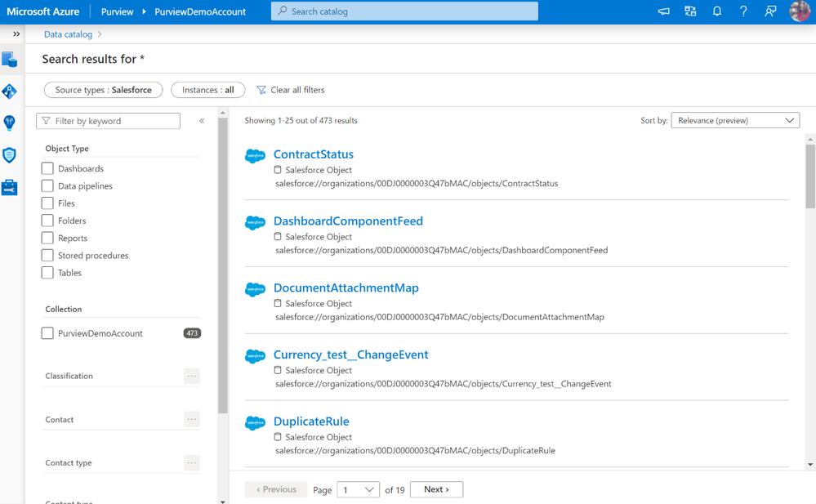Click the Salesforce cloud icon beside Currency_test__ChangeEvent
The image size is (816, 504).
[x=255, y=356]
